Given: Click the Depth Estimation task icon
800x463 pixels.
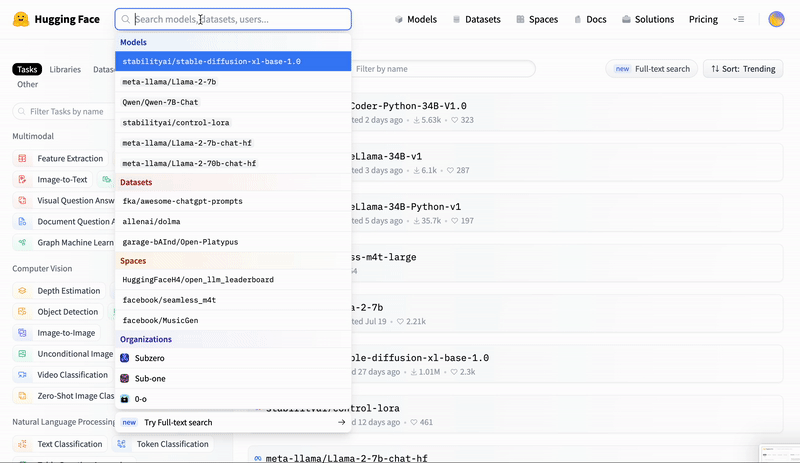Looking at the screenshot, I should (22, 291).
